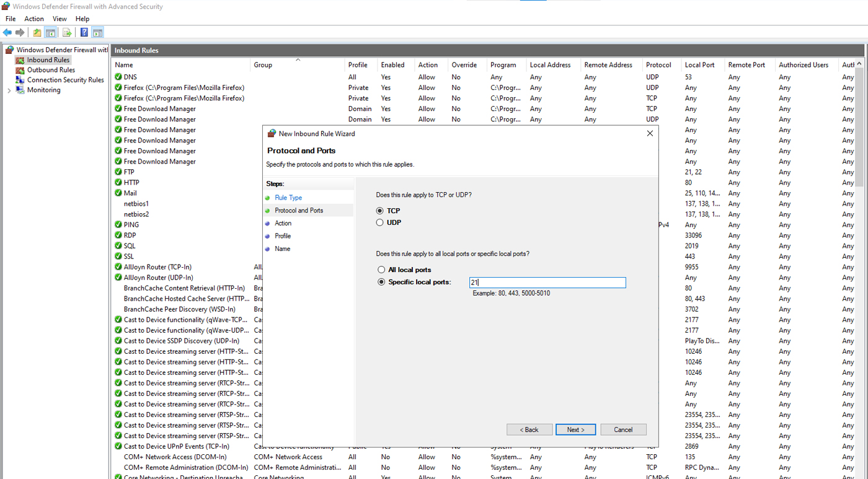
Task: Expand the Monitoring tree node
Action: [9, 90]
